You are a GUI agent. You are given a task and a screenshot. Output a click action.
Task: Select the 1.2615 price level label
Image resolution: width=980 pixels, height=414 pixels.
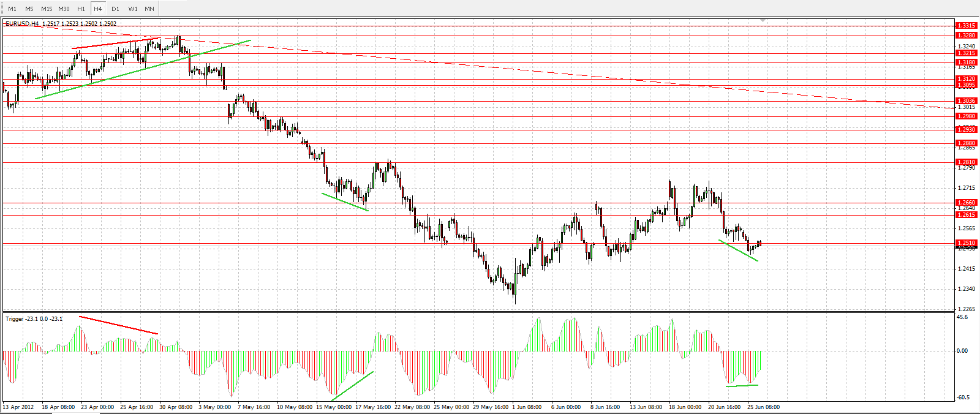(967, 215)
